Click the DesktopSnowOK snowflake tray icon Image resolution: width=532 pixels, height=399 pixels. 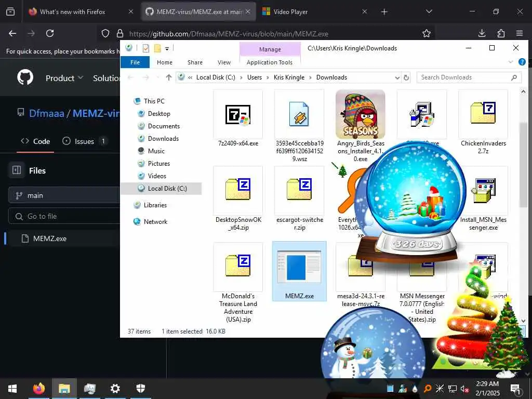tap(440, 389)
